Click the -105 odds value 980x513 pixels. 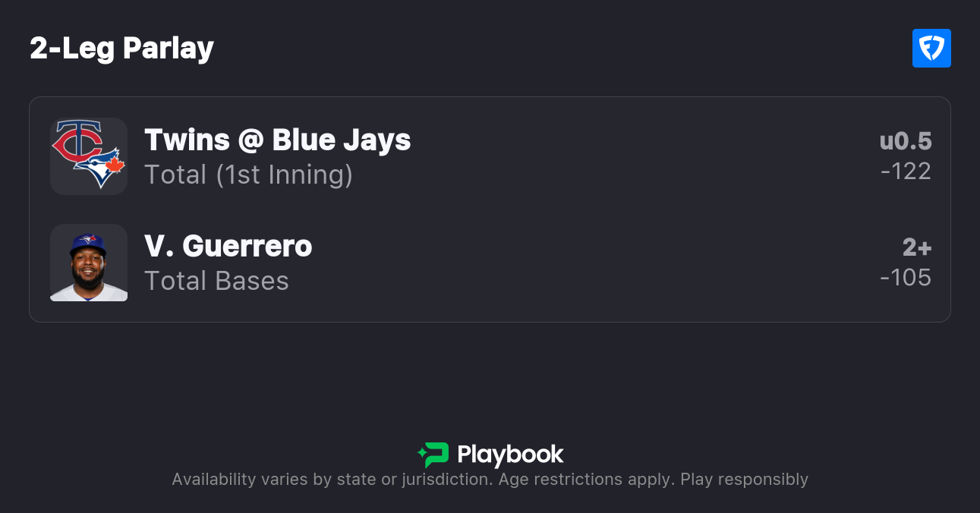[x=906, y=278]
